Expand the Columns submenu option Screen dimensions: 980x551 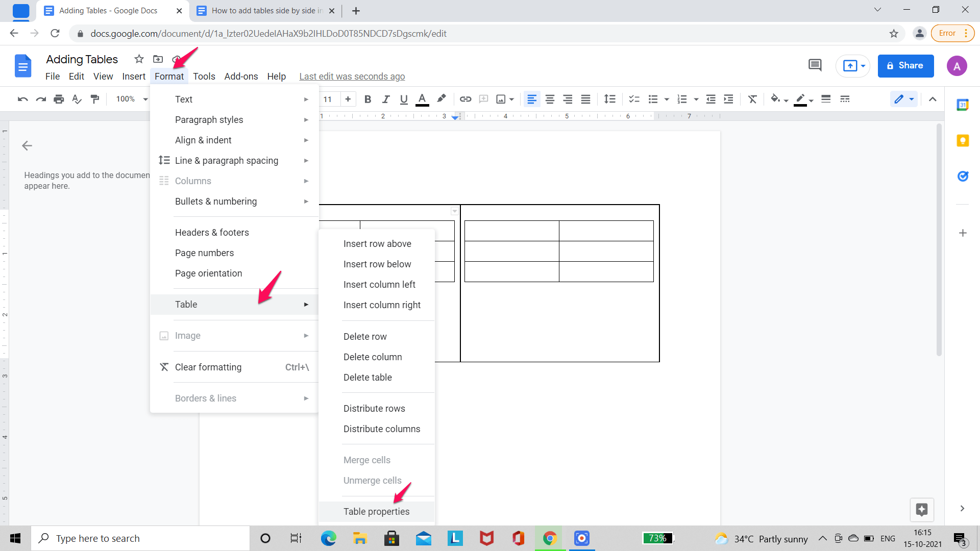[233, 180]
